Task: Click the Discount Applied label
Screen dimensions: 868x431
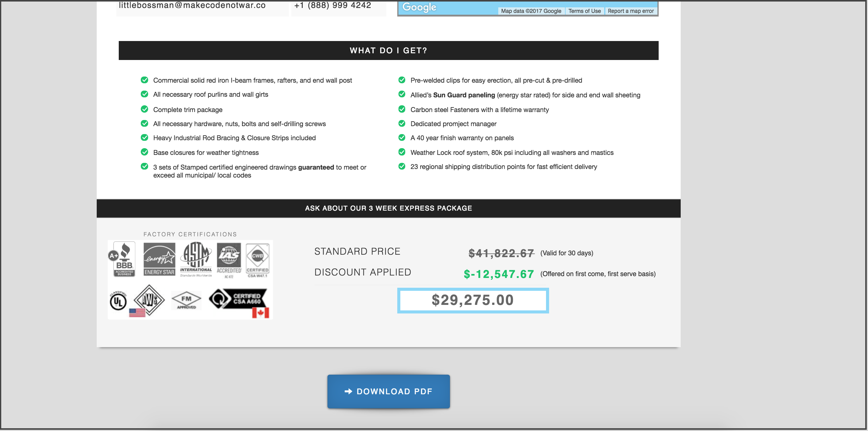Action: pos(363,272)
